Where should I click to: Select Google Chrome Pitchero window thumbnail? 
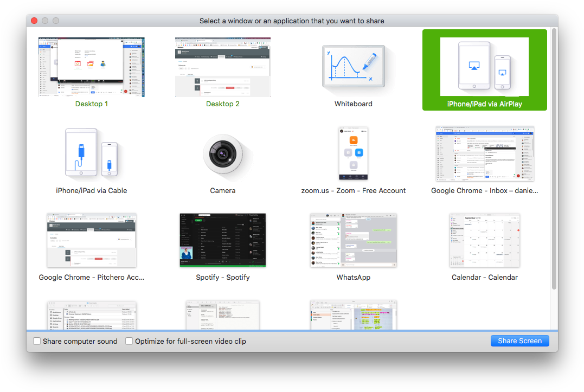pyautogui.click(x=92, y=240)
